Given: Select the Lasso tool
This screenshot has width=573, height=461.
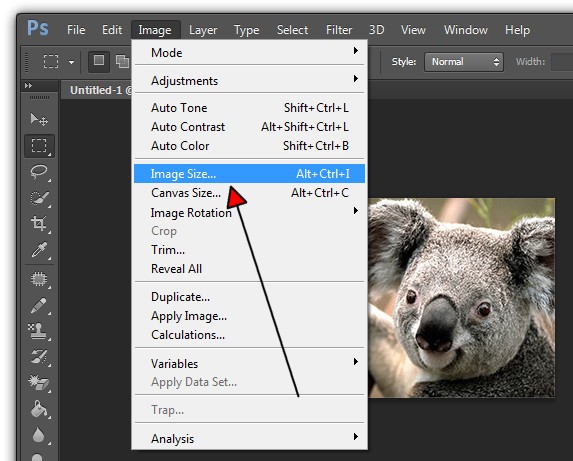Looking at the screenshot, I should (39, 172).
